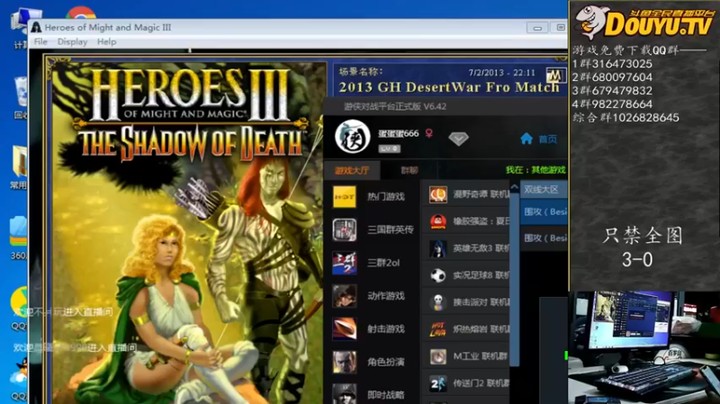Viewport: 720px width, 404px height.
Task: Click the Hot Lava 炽热熔岩 icon
Action: (x=438, y=330)
